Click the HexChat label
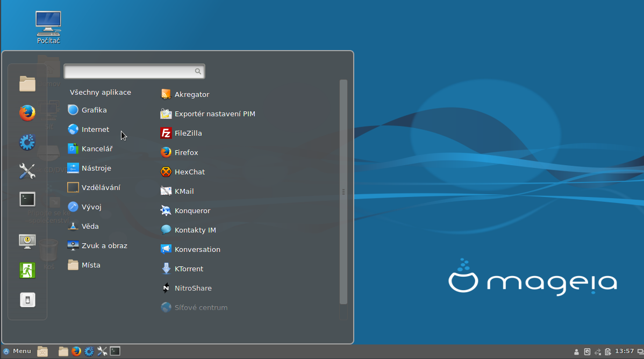Viewport: 644px width, 359px height. point(189,172)
